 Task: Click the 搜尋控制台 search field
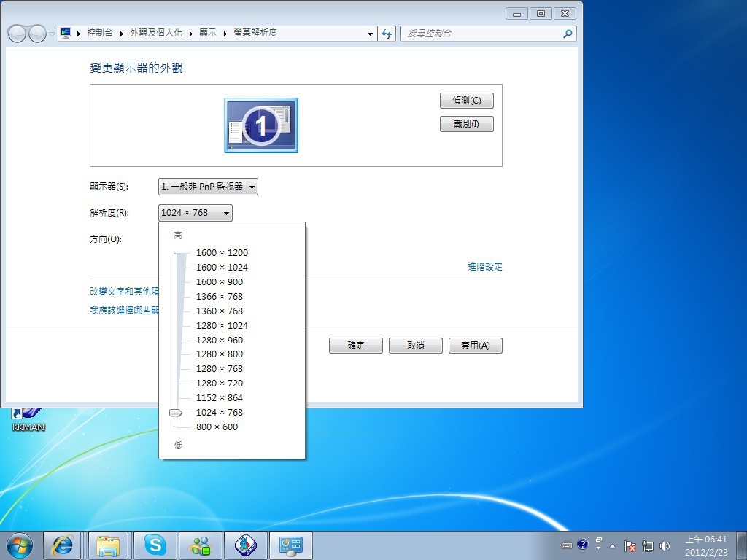481,34
